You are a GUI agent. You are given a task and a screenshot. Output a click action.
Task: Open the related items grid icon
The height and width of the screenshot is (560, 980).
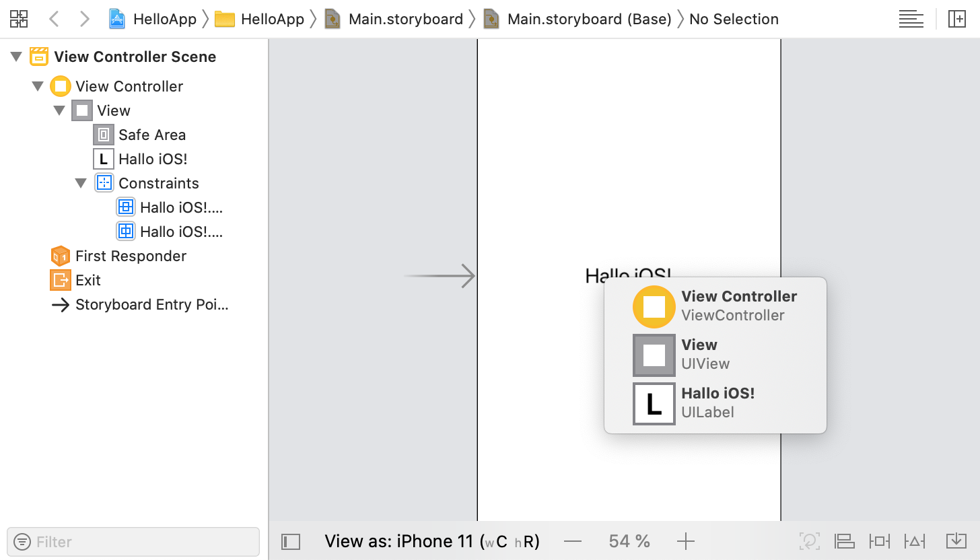coord(19,19)
